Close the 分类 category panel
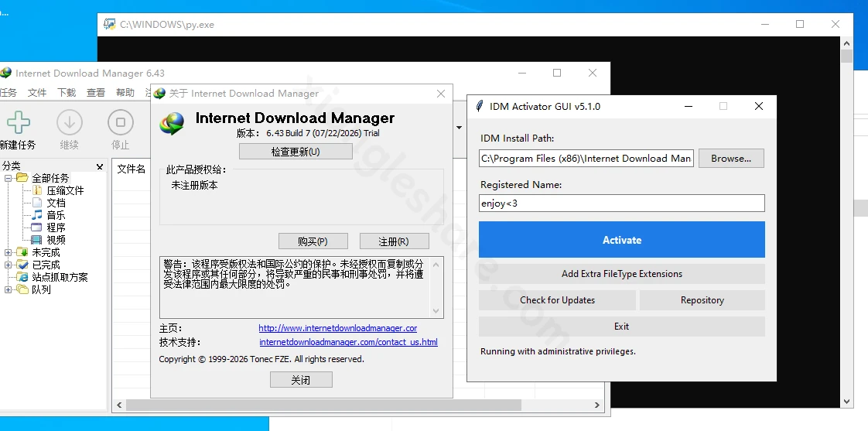Viewport: 868px width, 431px height. point(100,166)
